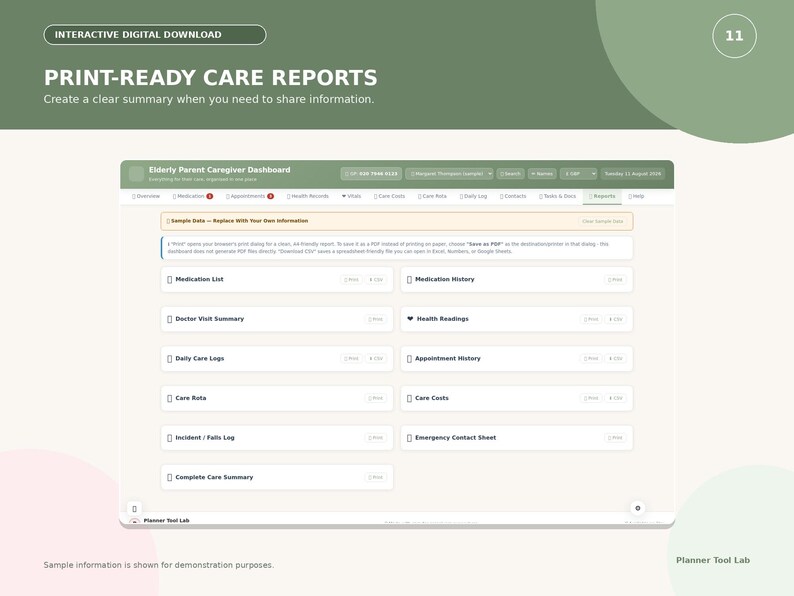Switch to the Care Rota tab
This screenshot has height=596, width=794.
click(x=432, y=196)
